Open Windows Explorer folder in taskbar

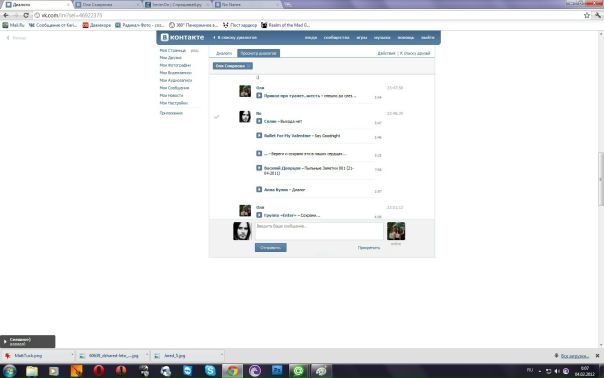click(x=32, y=371)
